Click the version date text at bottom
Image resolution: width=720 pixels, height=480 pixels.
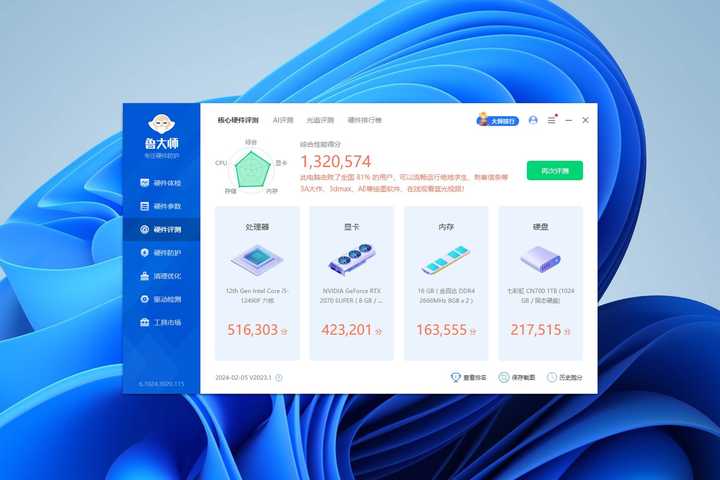point(243,378)
